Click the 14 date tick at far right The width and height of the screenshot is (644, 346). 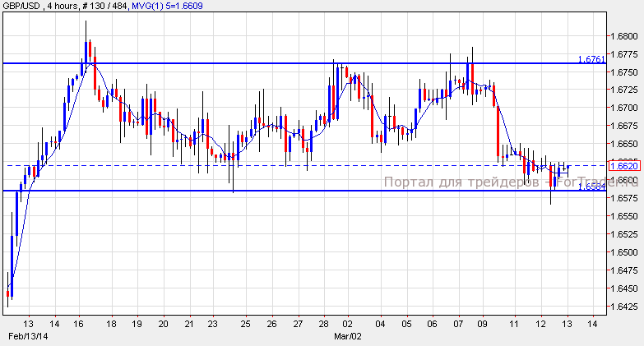pyautogui.click(x=592, y=324)
